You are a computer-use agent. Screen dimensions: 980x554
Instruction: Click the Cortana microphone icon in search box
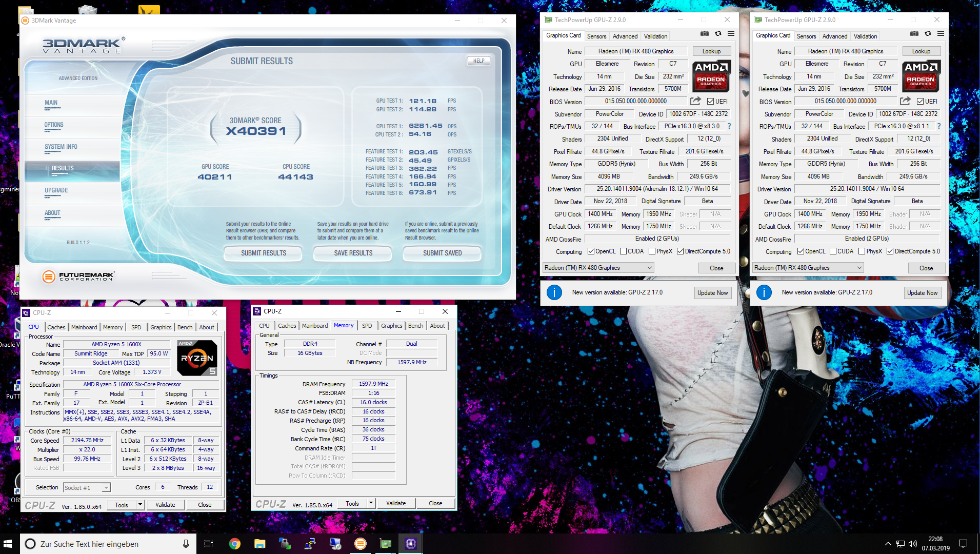click(x=186, y=544)
